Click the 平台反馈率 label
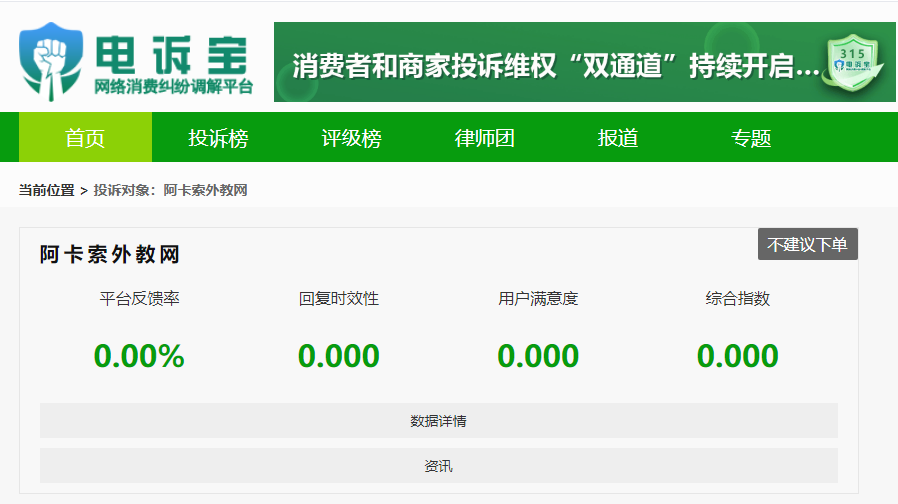 pos(139,298)
